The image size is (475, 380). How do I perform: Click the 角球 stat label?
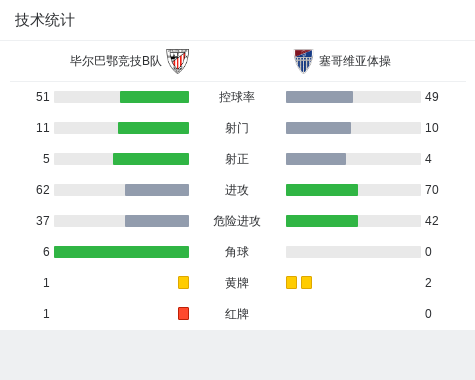point(237,252)
